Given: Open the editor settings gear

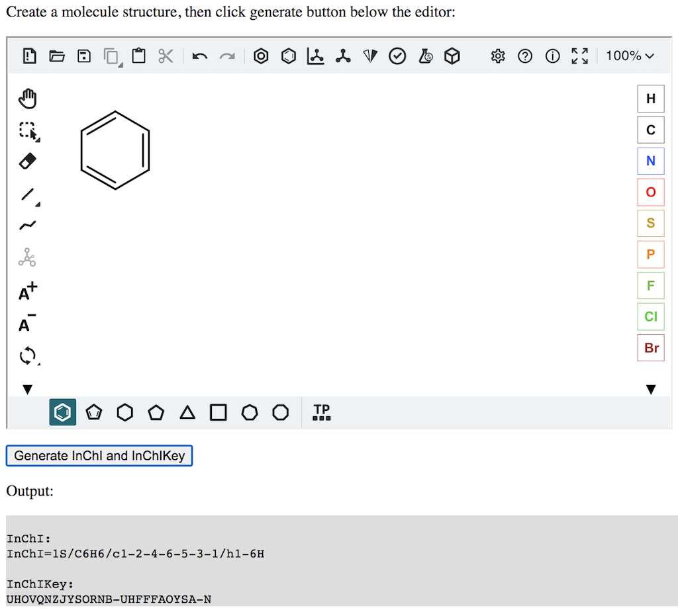Looking at the screenshot, I should tap(497, 56).
